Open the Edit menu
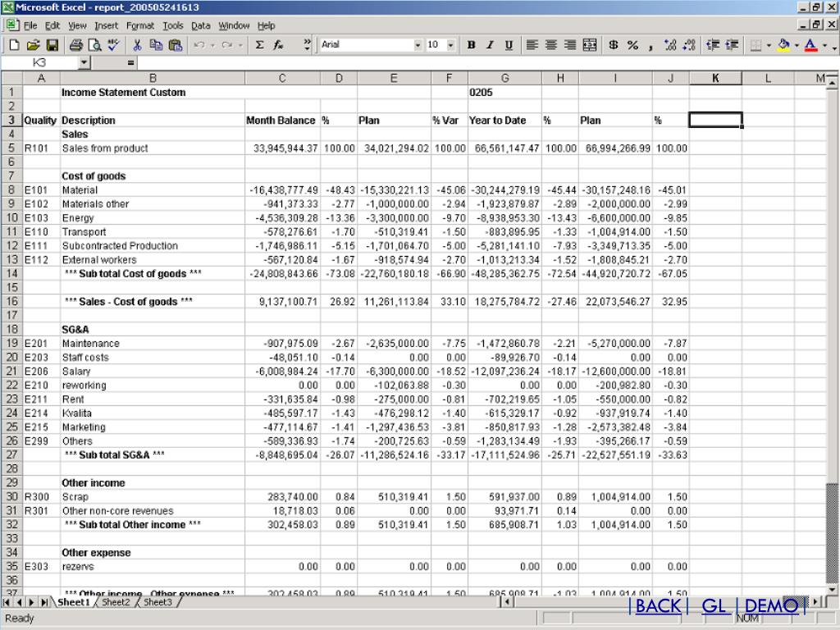The width and height of the screenshot is (840, 630). click(x=52, y=25)
